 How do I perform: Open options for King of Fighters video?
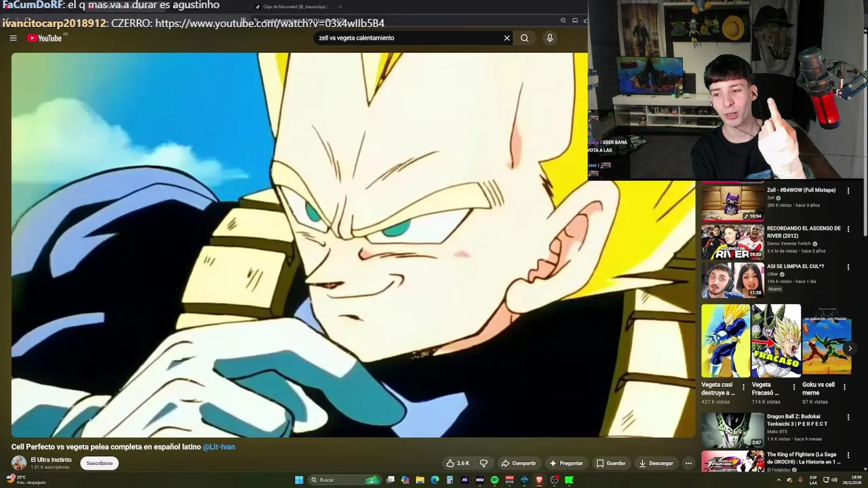(848, 455)
